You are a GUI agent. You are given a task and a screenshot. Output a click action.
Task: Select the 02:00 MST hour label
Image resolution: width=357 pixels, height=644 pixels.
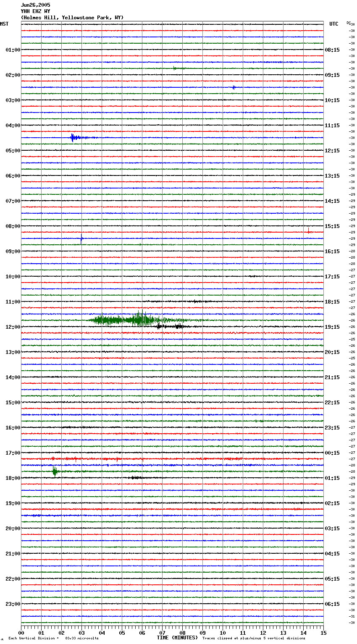[13, 75]
